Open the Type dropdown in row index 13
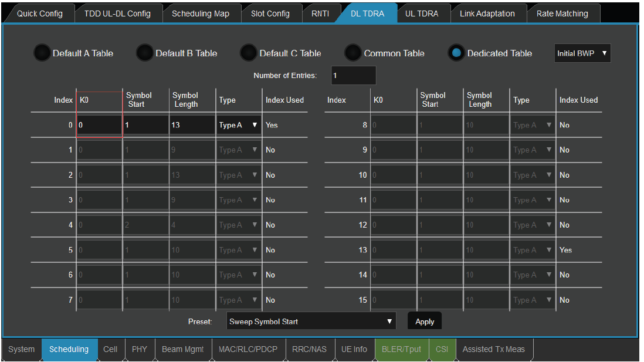The image size is (644, 362). pyautogui.click(x=533, y=250)
